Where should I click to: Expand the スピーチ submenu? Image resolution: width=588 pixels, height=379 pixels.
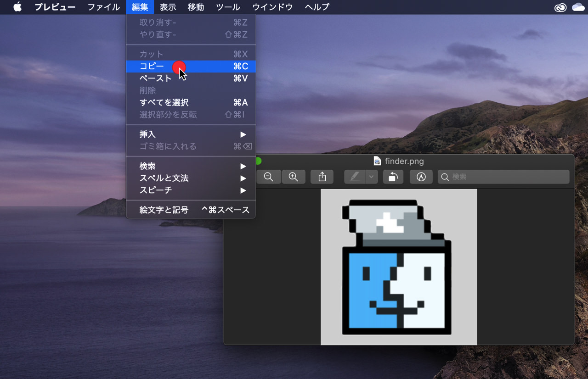(191, 190)
